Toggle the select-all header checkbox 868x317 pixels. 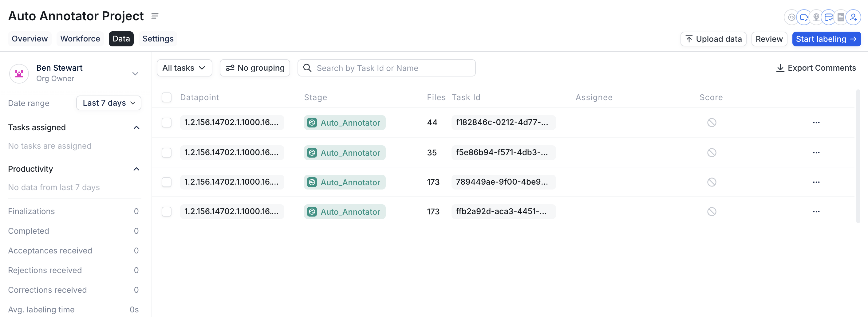pos(167,97)
